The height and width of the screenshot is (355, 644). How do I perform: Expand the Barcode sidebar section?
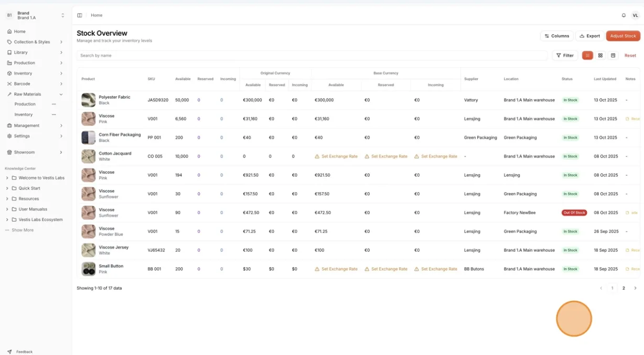35,83
